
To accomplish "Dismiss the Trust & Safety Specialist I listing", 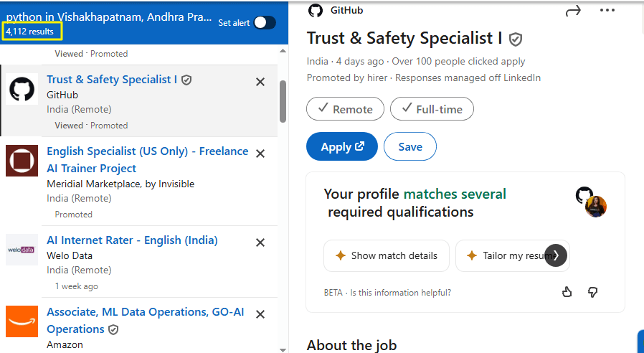I will click(x=260, y=83).
